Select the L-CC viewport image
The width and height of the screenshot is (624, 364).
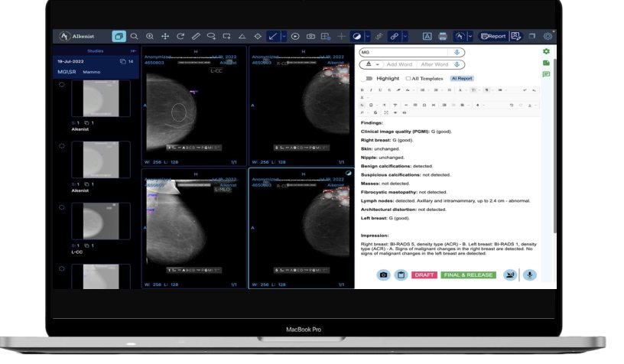tap(194, 106)
